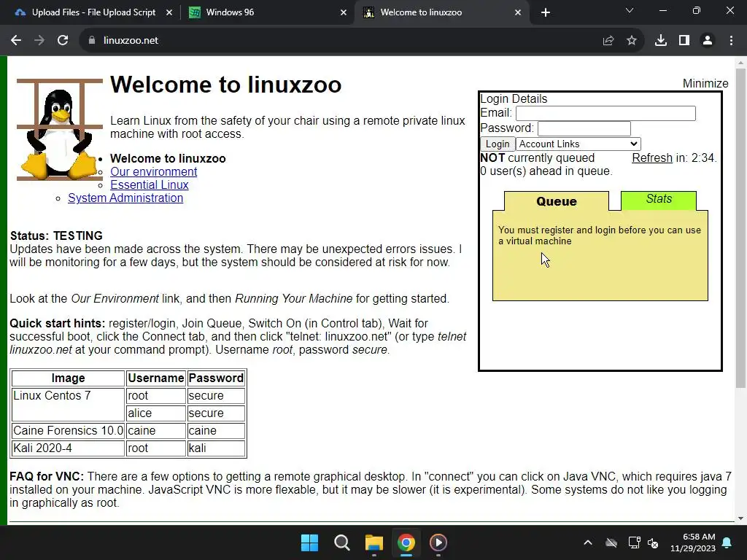This screenshot has width=747, height=560.
Task: Click the Chrome taskbar icon
Action: [x=406, y=542]
